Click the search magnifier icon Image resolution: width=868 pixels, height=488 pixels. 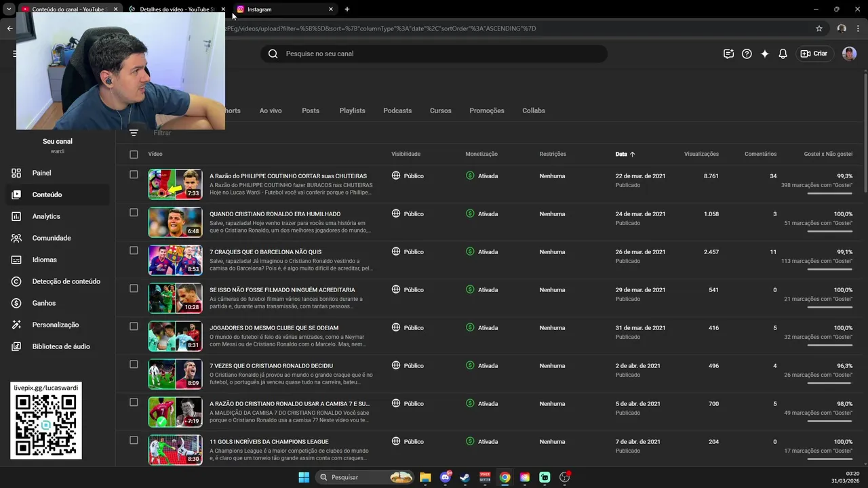tap(273, 54)
